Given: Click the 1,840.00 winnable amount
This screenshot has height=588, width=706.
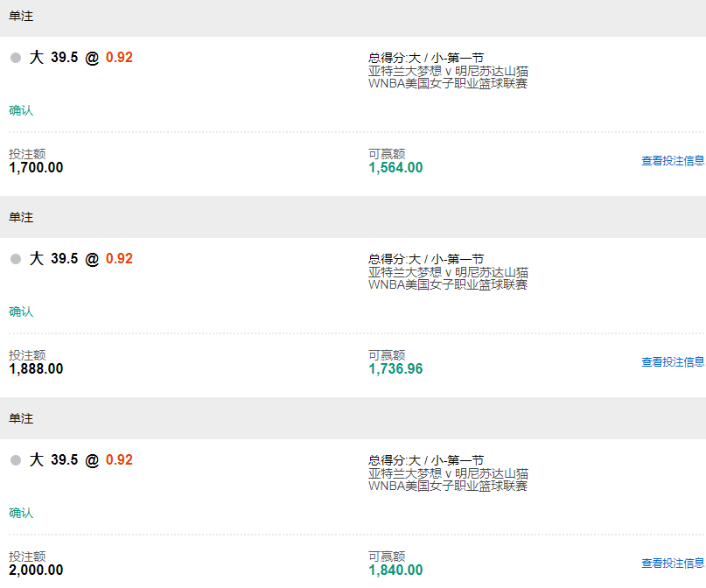Looking at the screenshot, I should click(395, 570).
